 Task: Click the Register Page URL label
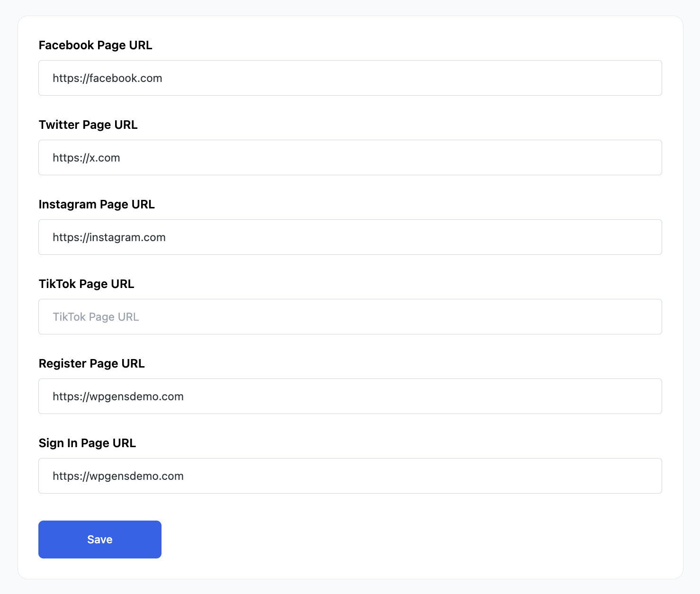pos(91,363)
